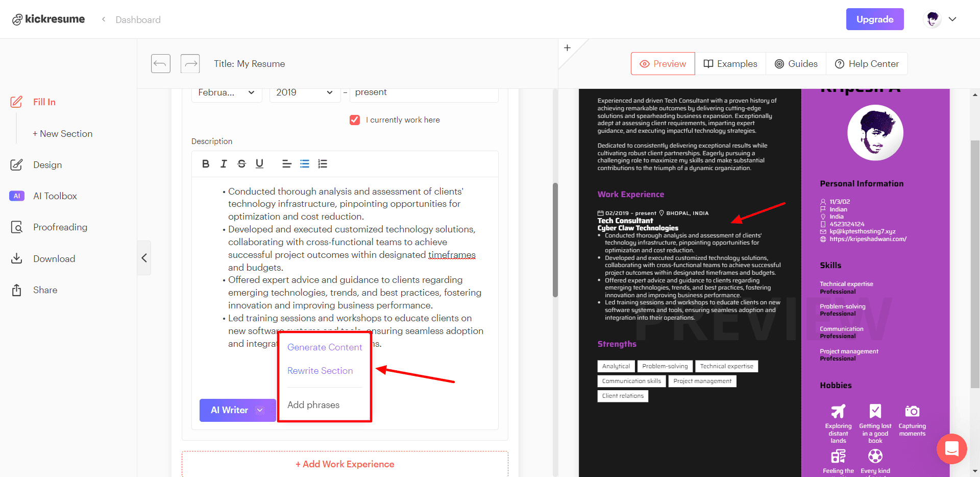The width and height of the screenshot is (980, 477).
Task: Open the Fill In section
Action: pyautogui.click(x=44, y=102)
